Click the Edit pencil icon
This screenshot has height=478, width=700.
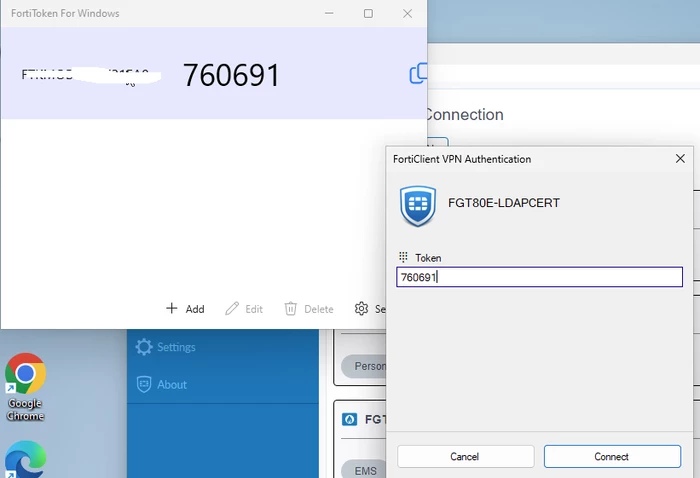coord(232,308)
